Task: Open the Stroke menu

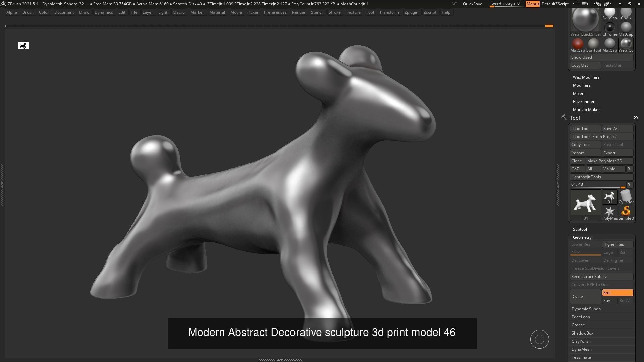Action: [x=334, y=12]
